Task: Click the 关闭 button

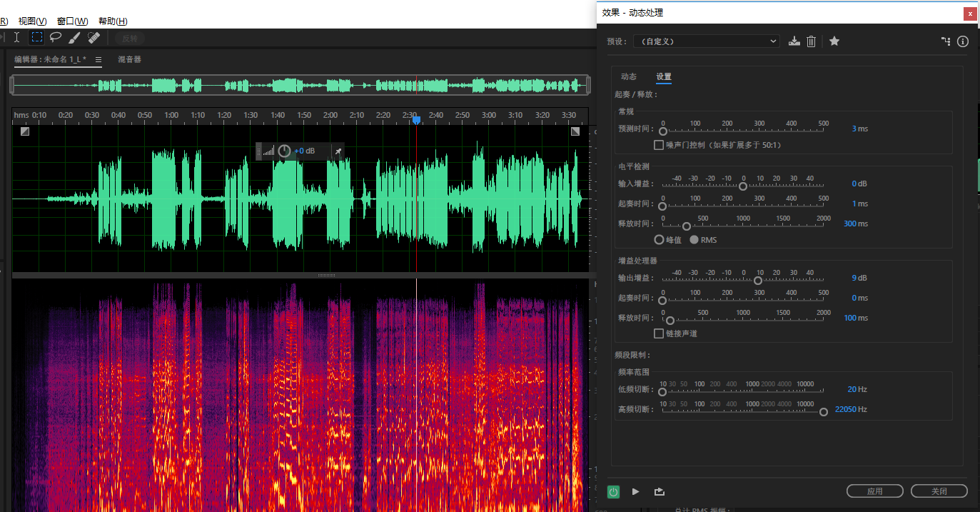Action: (939, 491)
